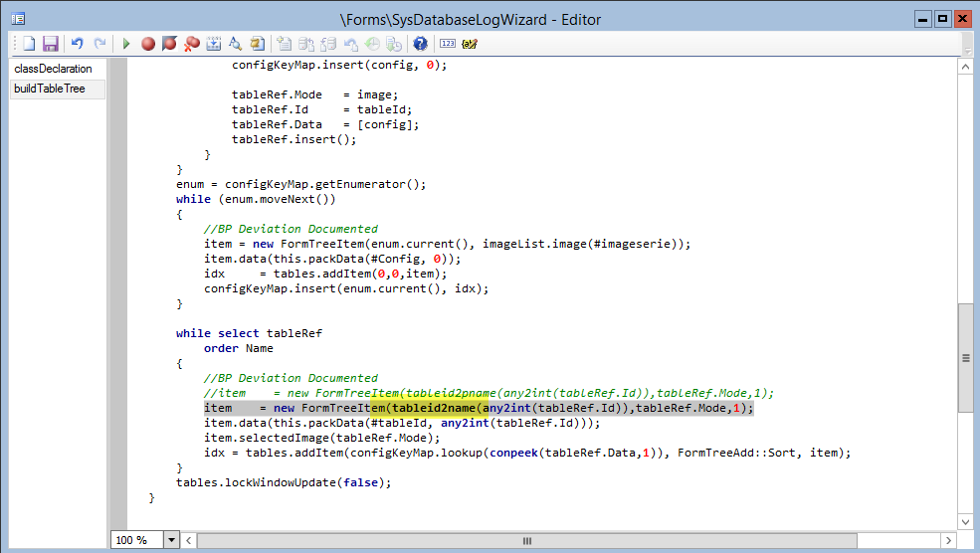Remove all breakpoints using the red X icon
The width and height of the screenshot is (980, 553).
click(192, 44)
